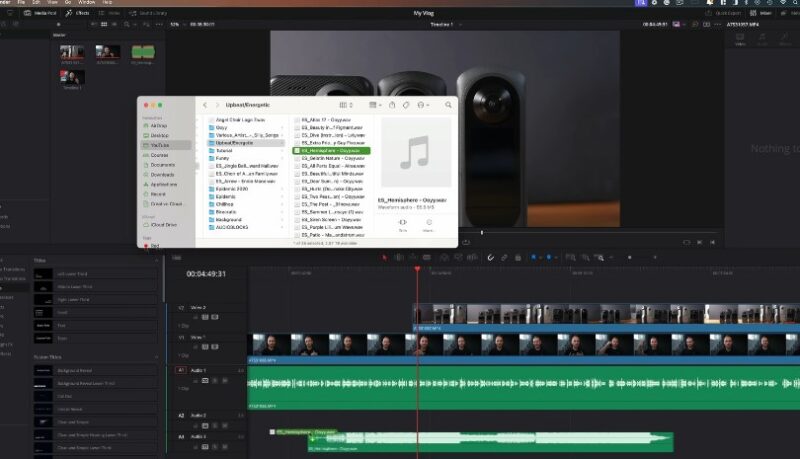Open the Window menu in the menu bar
This screenshot has width=800, height=459.
click(86, 3)
